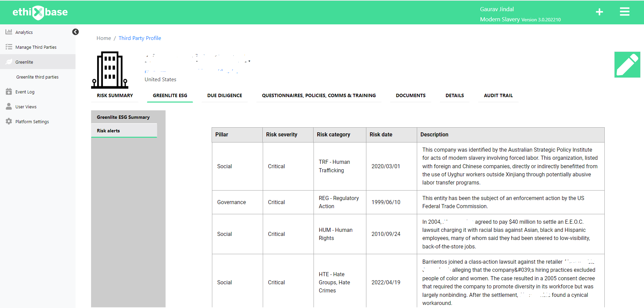Select the User Views person icon
The height and width of the screenshot is (308, 644).
point(8,106)
